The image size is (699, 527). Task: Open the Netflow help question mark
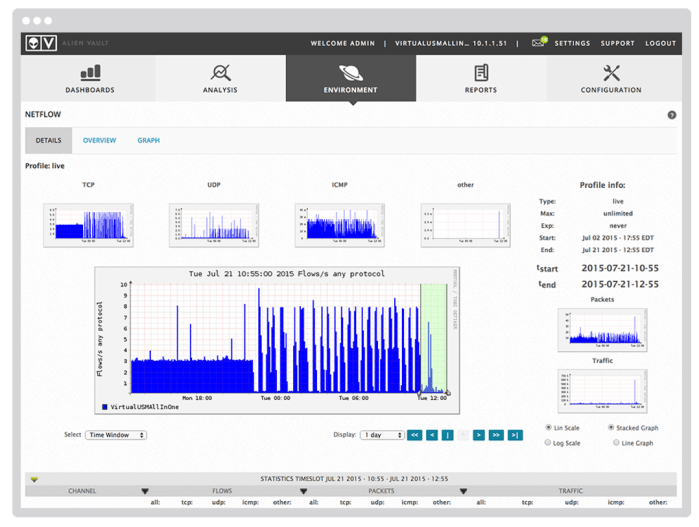click(x=671, y=115)
